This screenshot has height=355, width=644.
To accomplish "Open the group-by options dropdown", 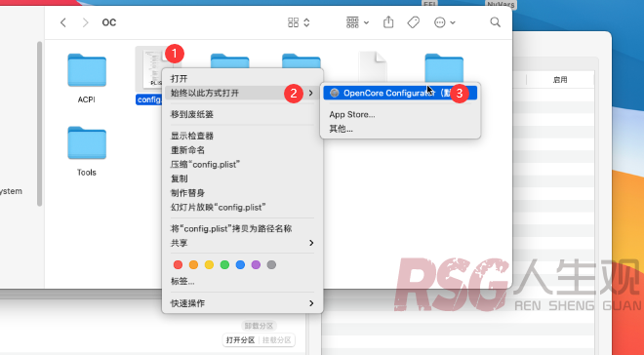I will coord(357,22).
